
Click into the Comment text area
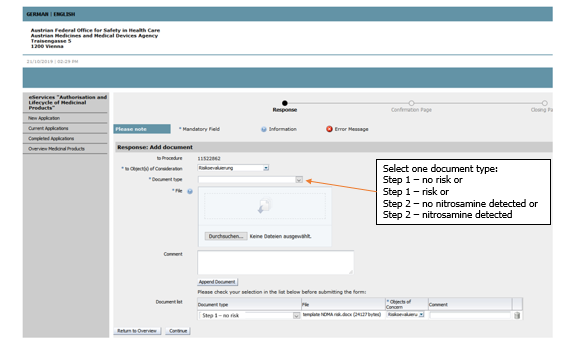pyautogui.click(x=275, y=262)
